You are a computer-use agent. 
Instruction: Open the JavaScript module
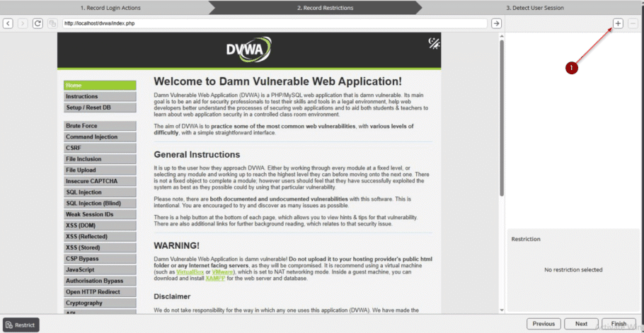100,270
